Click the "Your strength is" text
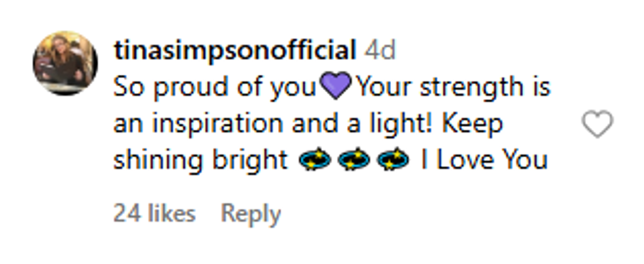Viewport: 644px width, 264px height. 452,87
